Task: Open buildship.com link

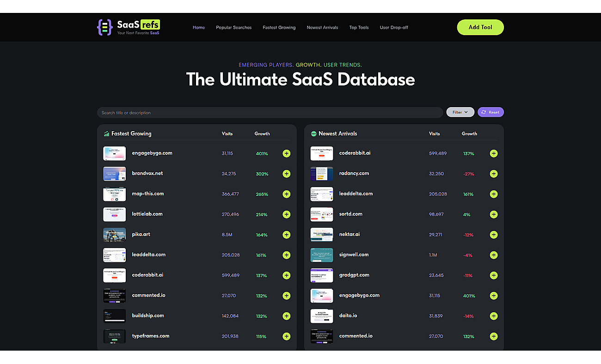Action: coord(148,315)
